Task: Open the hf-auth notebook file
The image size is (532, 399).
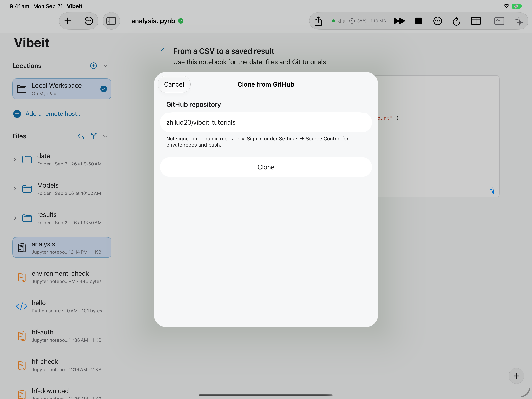Action: (62, 336)
